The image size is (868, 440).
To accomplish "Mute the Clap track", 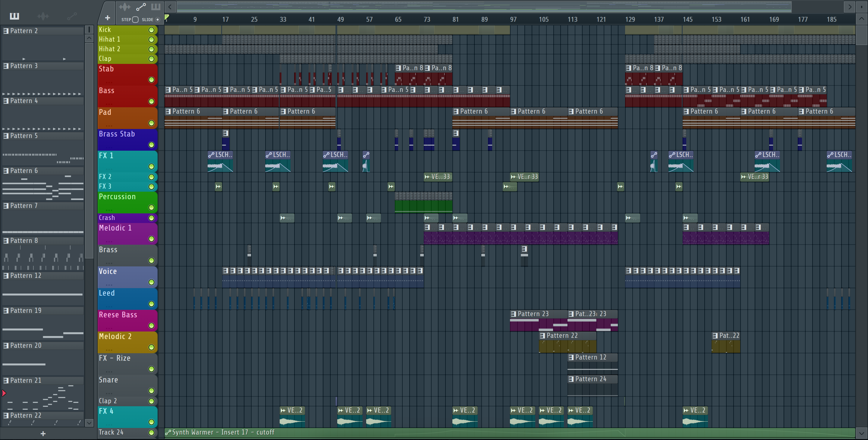I will click(x=152, y=59).
